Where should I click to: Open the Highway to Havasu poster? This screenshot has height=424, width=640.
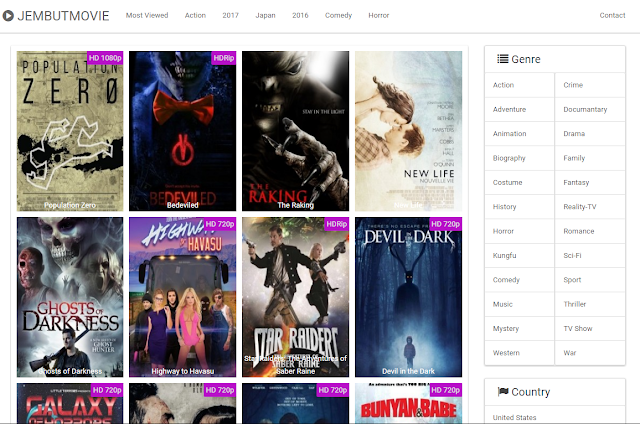click(182, 297)
